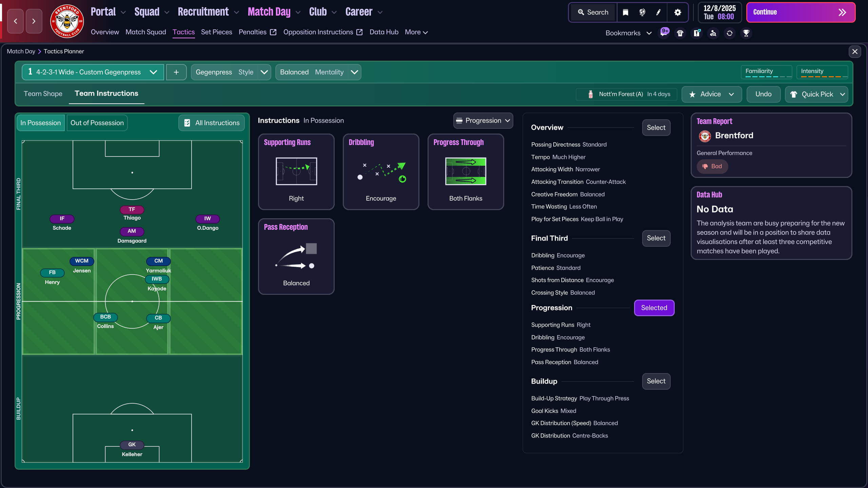Open the trophy competitions icon
This screenshot has height=488, width=868.
[746, 33]
